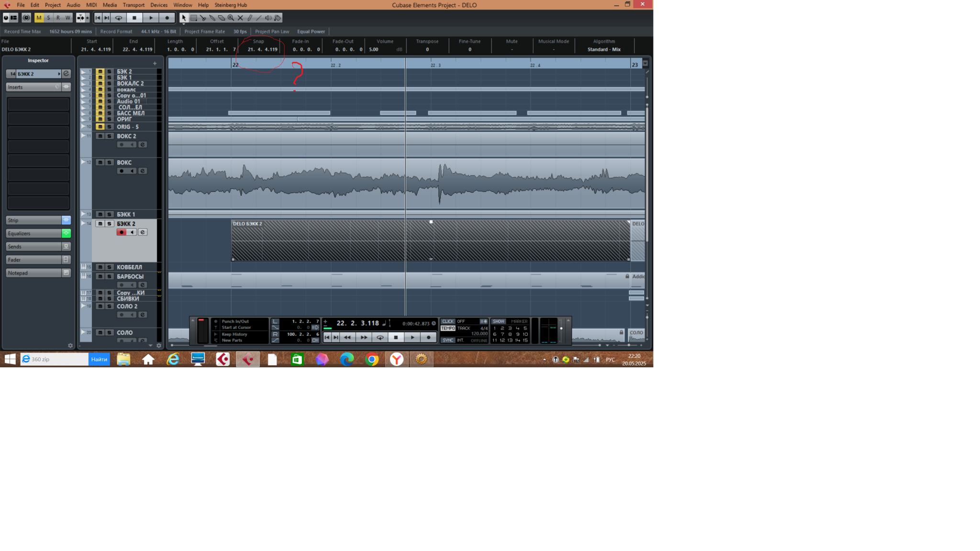Screen dimensions: 980x551
Task: Select the Glue tool
Action: click(x=212, y=18)
